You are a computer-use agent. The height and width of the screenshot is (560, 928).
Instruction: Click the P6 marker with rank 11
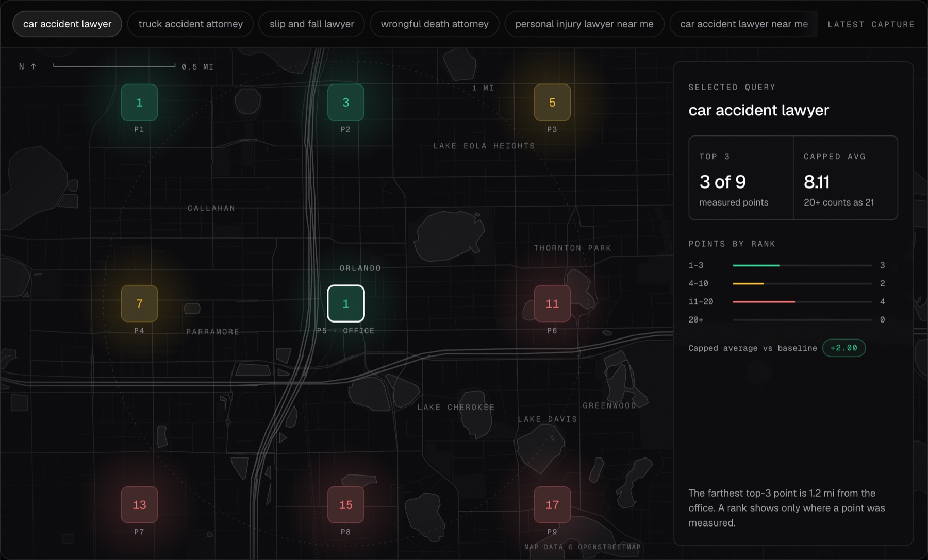pyautogui.click(x=552, y=303)
